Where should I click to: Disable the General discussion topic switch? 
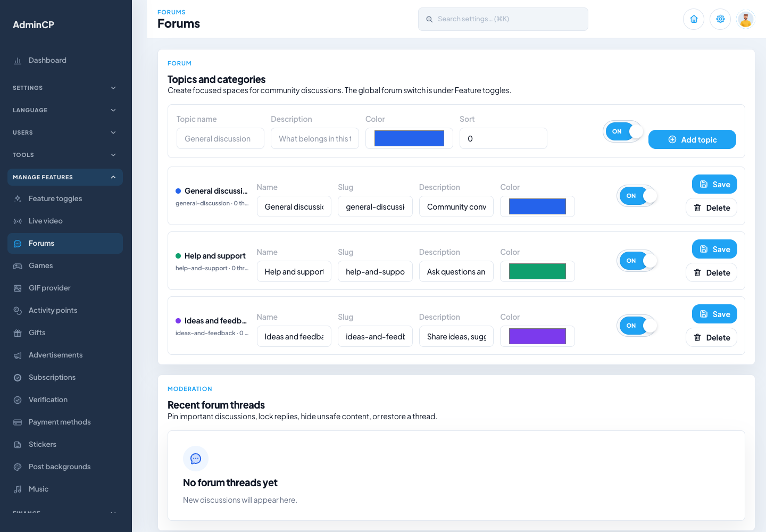[x=637, y=196]
